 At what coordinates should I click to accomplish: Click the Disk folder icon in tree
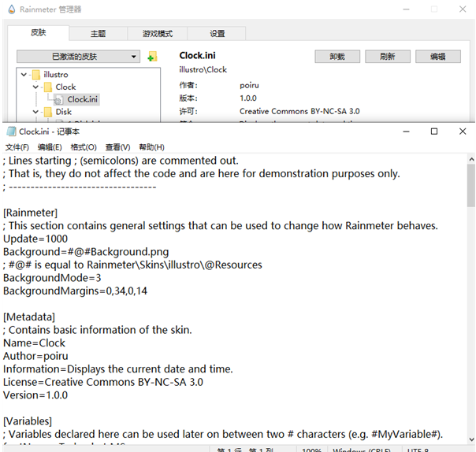coord(48,112)
